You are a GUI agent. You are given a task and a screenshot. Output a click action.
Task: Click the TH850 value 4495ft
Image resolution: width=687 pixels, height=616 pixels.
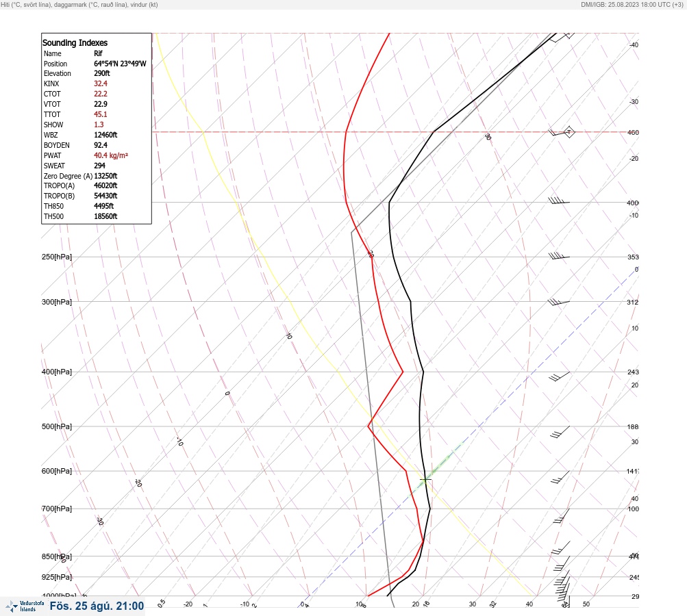pyautogui.click(x=104, y=206)
